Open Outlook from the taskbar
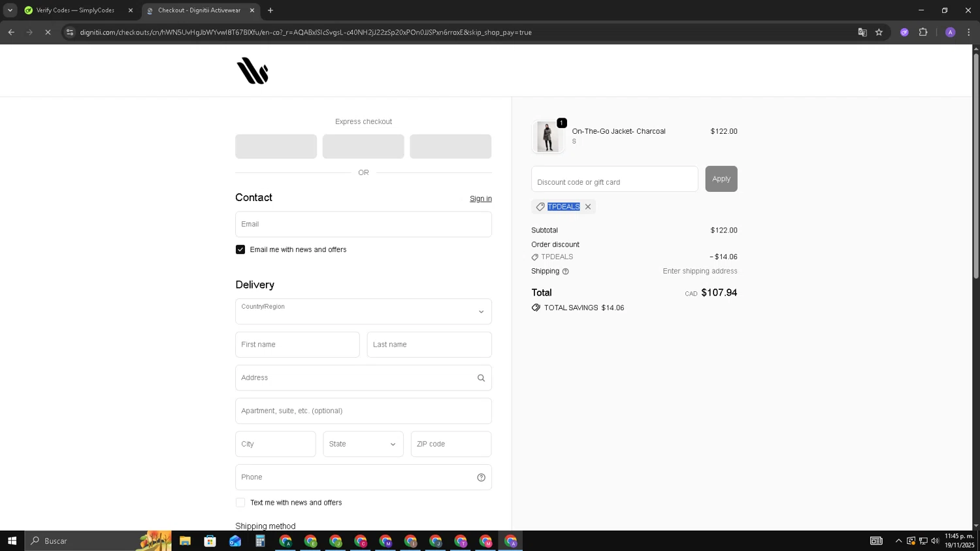Viewport: 980px width, 551px height. (x=235, y=541)
